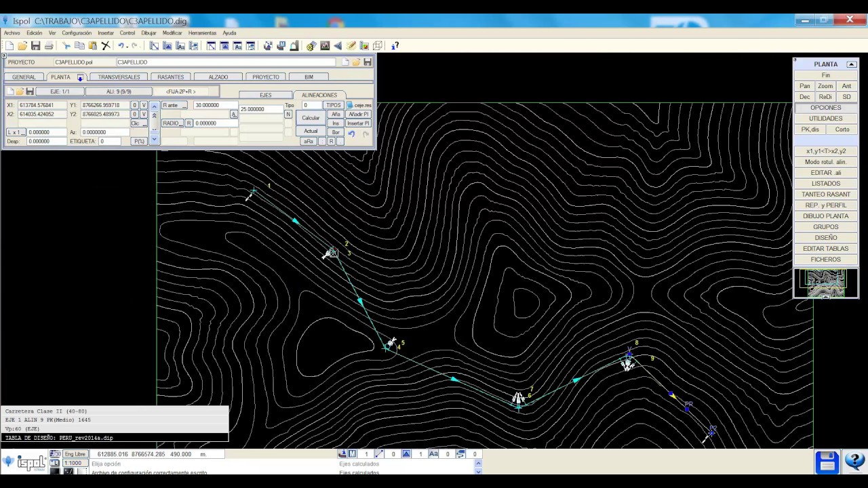Viewport: 868px width, 488px height.
Task: Click the Undo arrow in main toolbar
Action: (121, 46)
